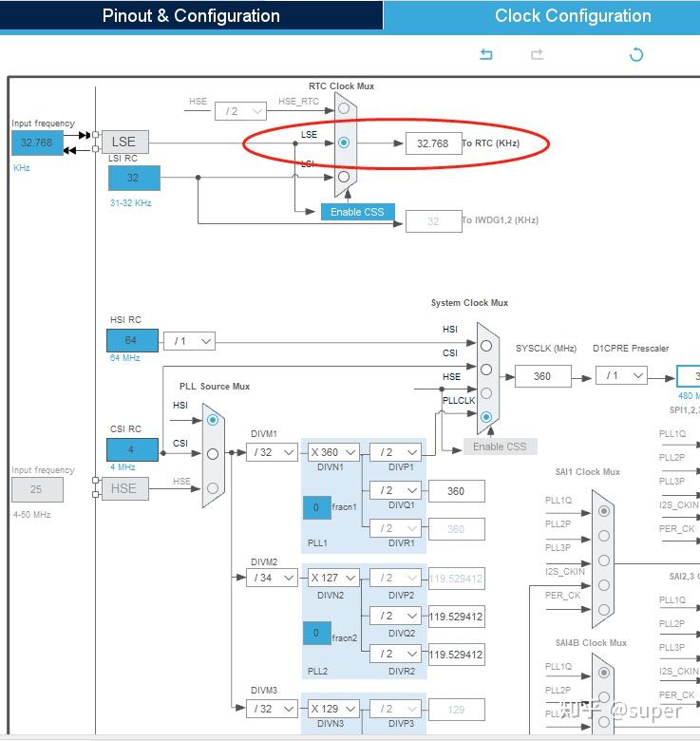Click the LSE oscillator block
Image resolution: width=700 pixels, height=741 pixels.
[x=125, y=142]
